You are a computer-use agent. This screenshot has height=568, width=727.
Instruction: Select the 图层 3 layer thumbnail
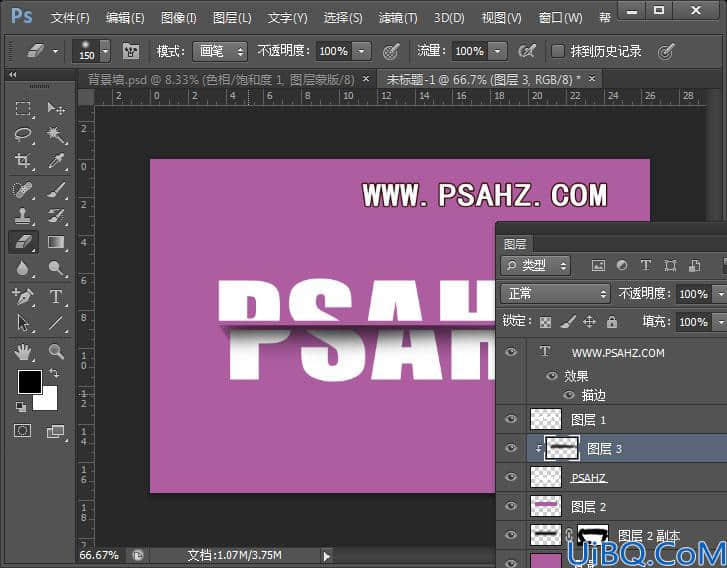(x=562, y=448)
